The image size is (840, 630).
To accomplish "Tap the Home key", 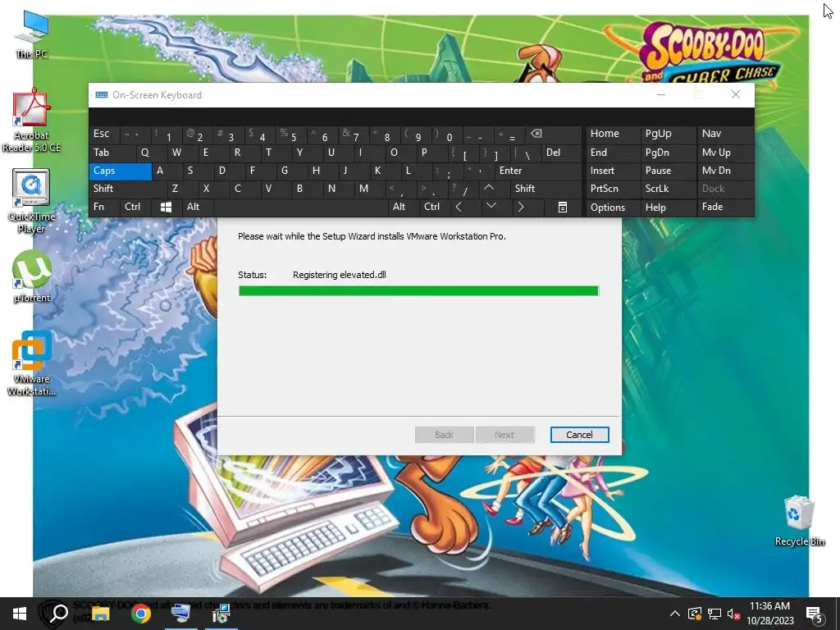I will (x=613, y=134).
